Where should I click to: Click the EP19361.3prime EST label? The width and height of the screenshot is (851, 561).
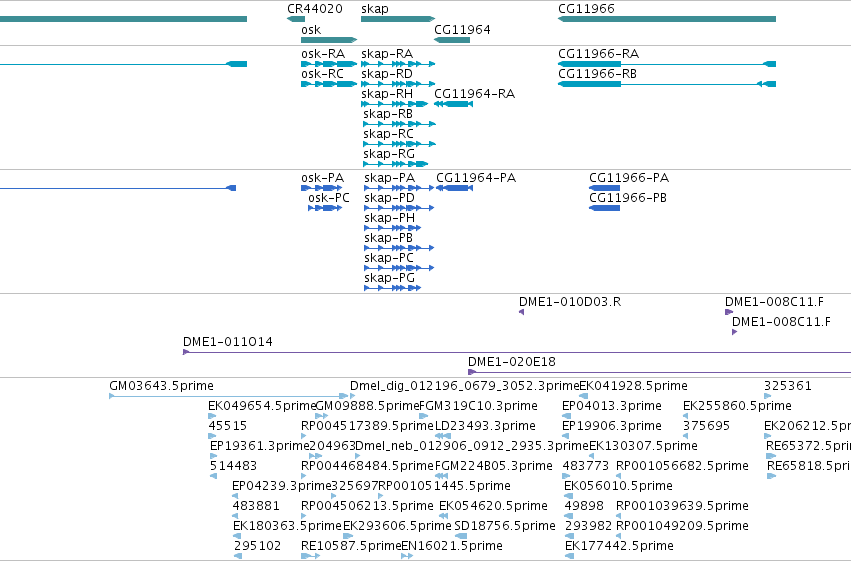tap(259, 446)
